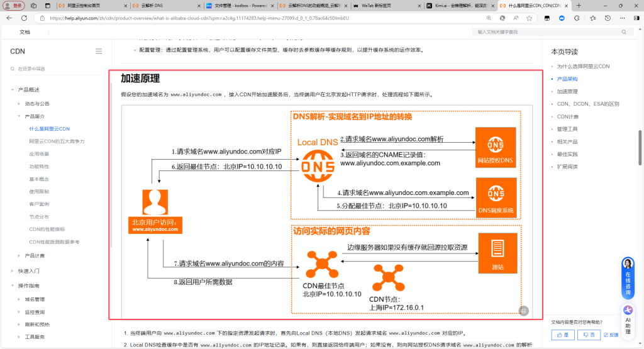Launch the AI助理 assistant

(627, 318)
